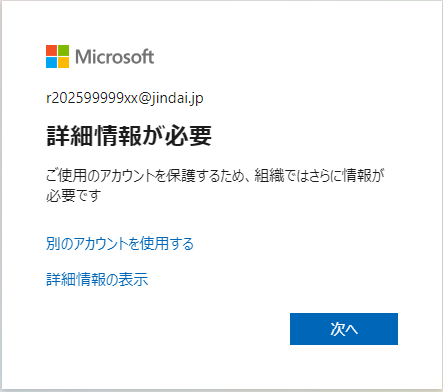Open the 別のアカウントを使用する link

[120, 244]
